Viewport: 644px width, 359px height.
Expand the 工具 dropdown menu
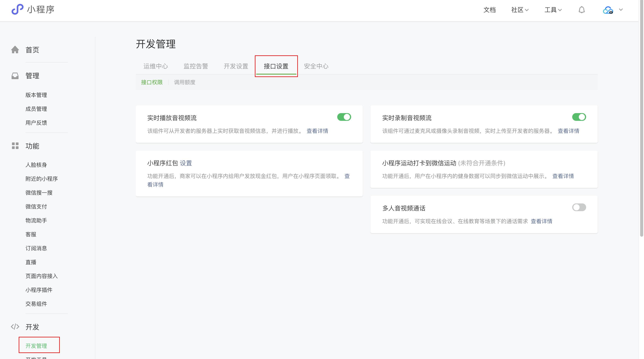pyautogui.click(x=553, y=10)
